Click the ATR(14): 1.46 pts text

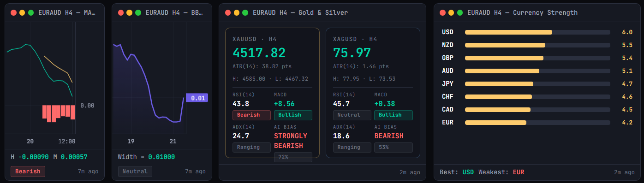[361, 66]
